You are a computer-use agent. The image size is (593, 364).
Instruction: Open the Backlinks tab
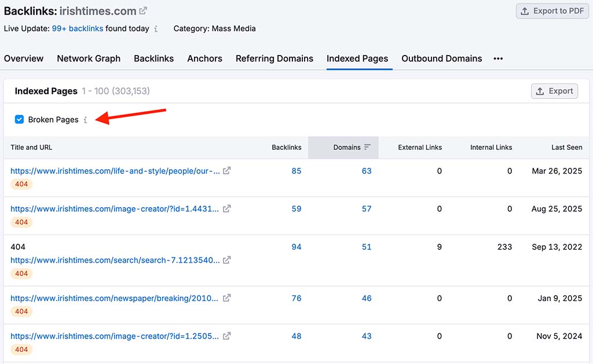(x=153, y=58)
